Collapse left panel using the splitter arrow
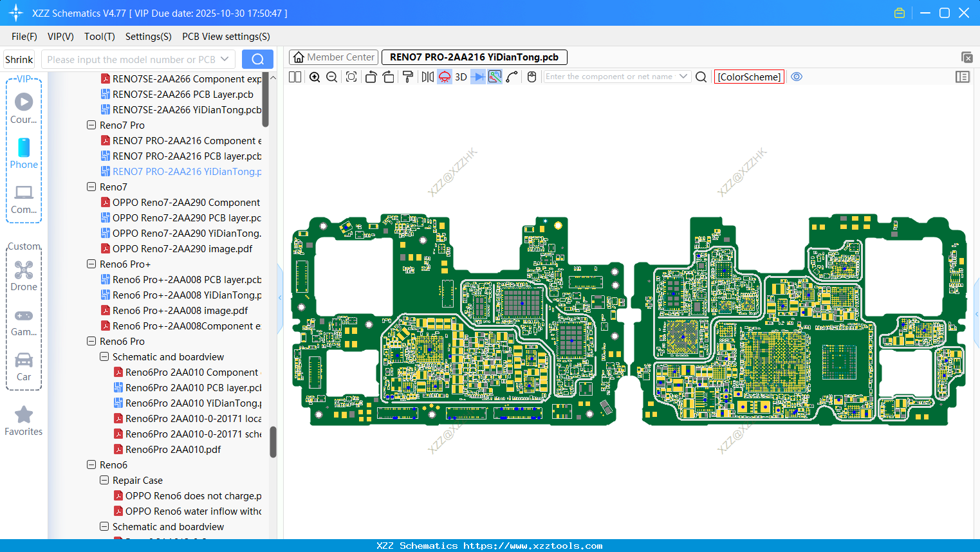 [x=280, y=298]
